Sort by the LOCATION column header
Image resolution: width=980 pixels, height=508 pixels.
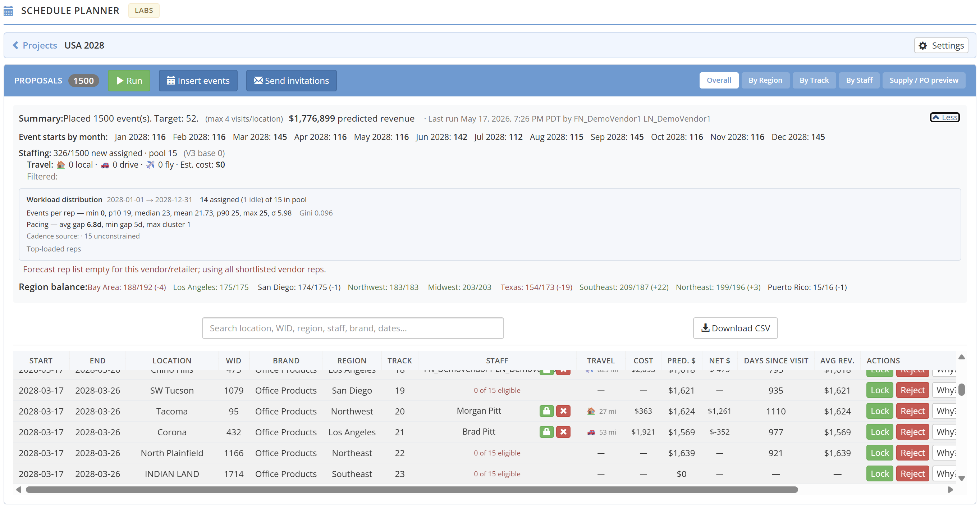click(x=171, y=360)
